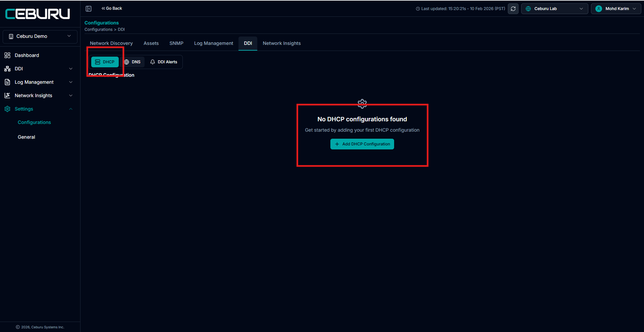
Task: Click the plus icon on Add DHCP Configuration
Action: (337, 144)
